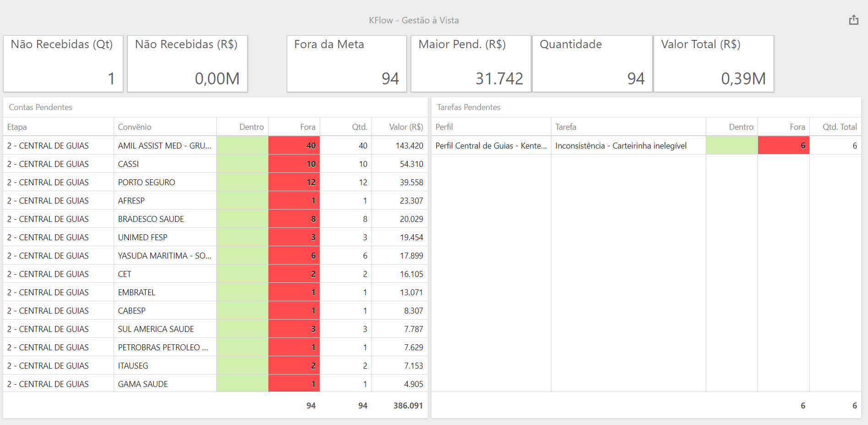Select the PETROBRAS PETROLEO ... cell
Viewport: 868px width, 425px height.
(x=165, y=347)
